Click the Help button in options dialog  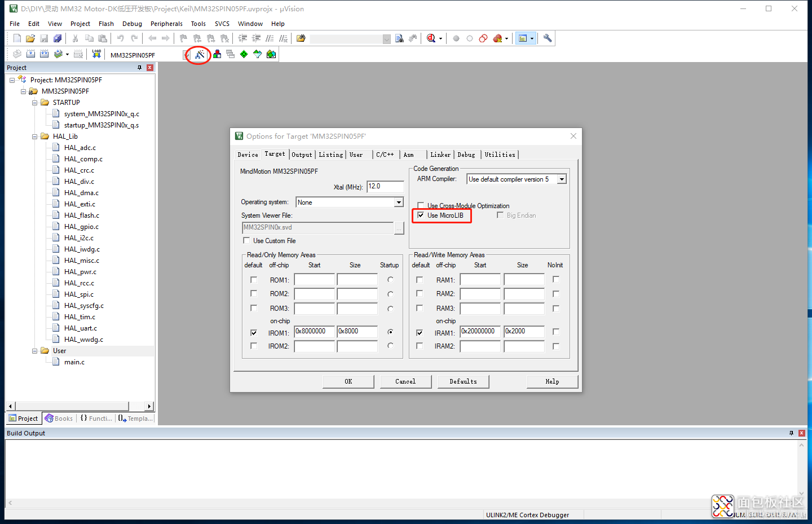pyautogui.click(x=552, y=382)
